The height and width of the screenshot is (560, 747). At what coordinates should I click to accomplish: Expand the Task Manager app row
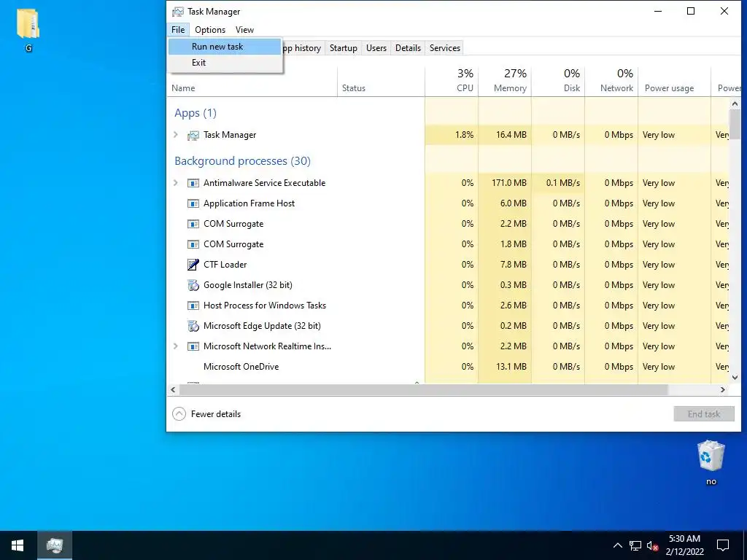click(176, 135)
